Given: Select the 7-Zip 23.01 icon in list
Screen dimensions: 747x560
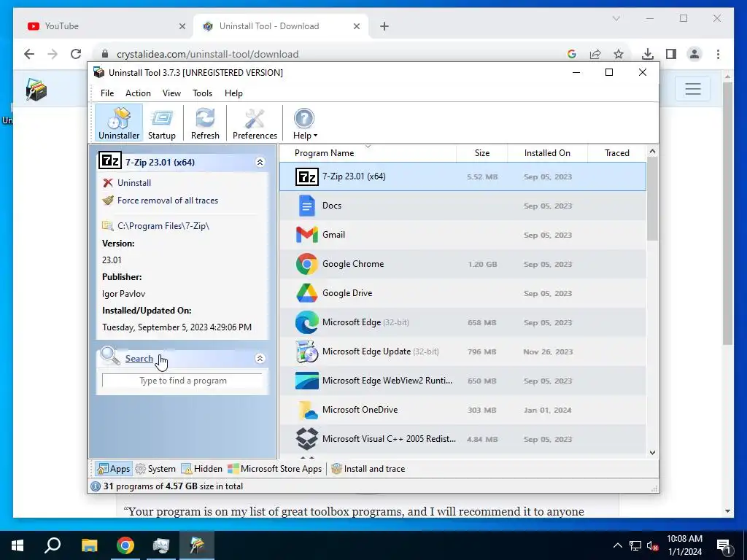Looking at the screenshot, I should 307,176.
